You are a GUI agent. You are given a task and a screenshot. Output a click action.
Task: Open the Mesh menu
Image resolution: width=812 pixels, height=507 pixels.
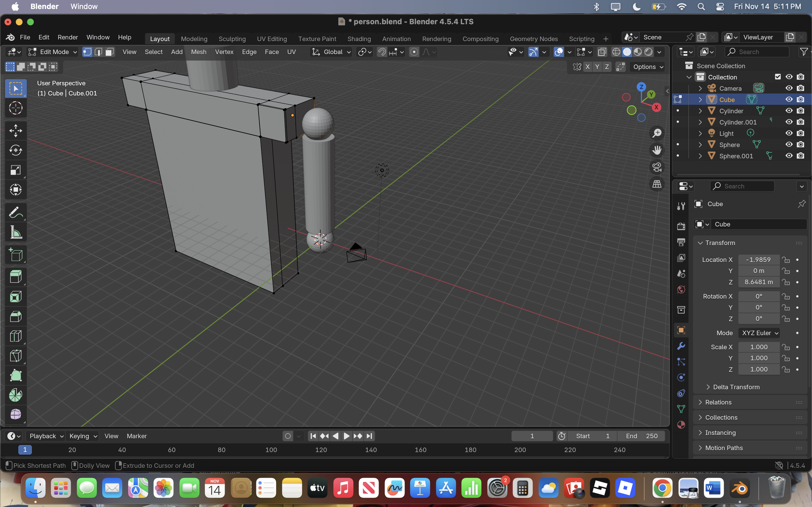[x=198, y=52]
